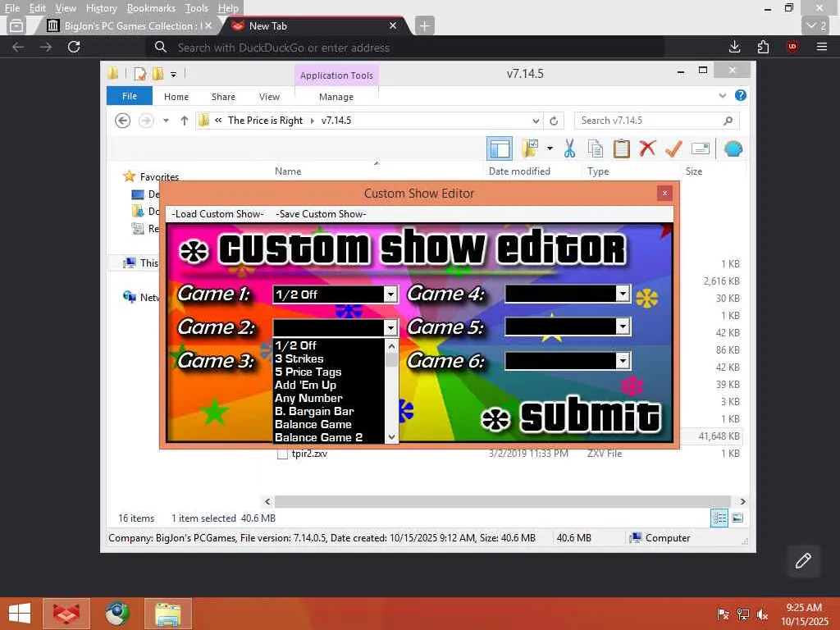Select BigJon's PC Games Collection browser tab
Image resolution: width=840 pixels, height=630 pixels.
(x=127, y=25)
